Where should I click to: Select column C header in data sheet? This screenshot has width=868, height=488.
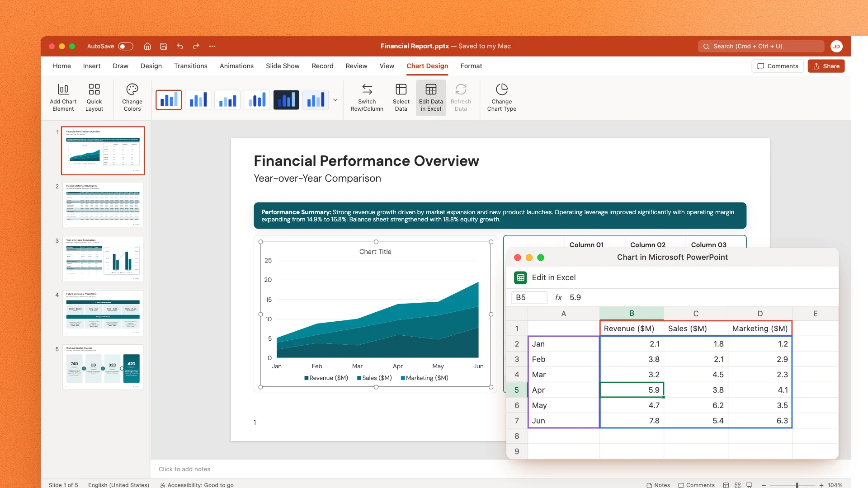coord(696,314)
